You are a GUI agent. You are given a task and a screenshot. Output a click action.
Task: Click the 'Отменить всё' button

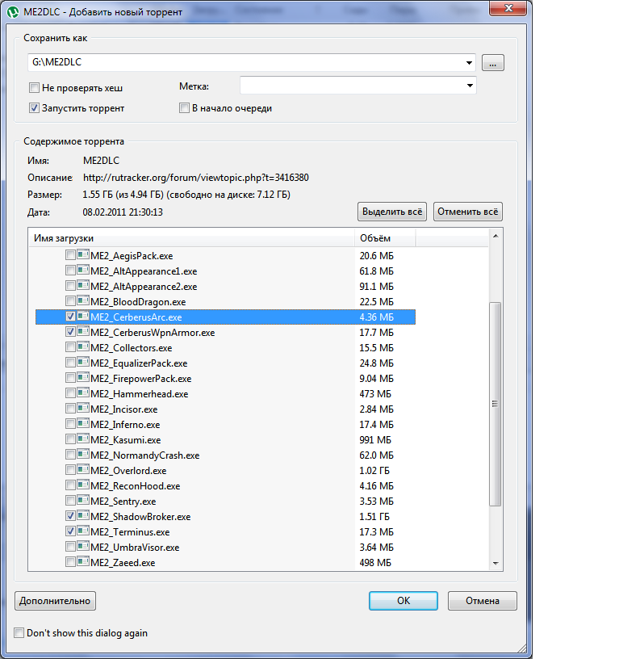[x=467, y=212]
